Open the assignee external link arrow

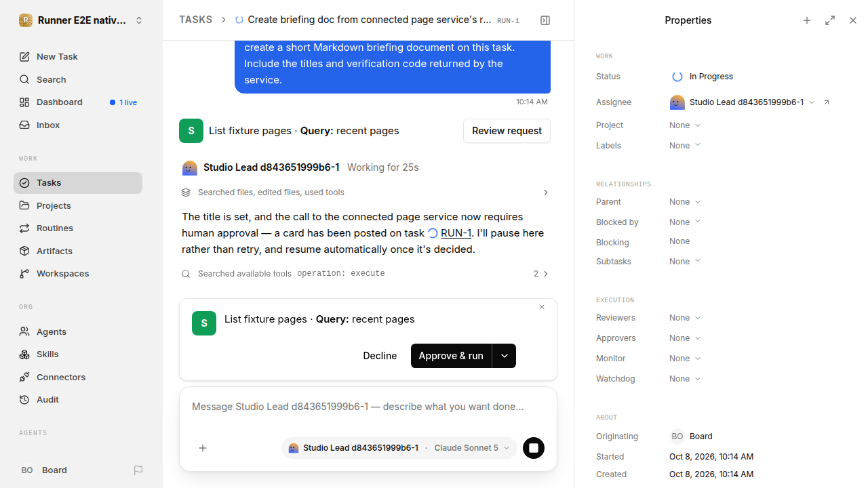tap(827, 102)
